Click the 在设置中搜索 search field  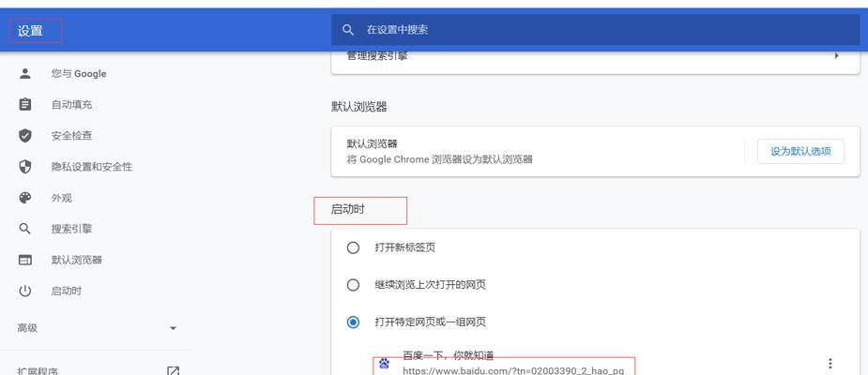pos(595,30)
